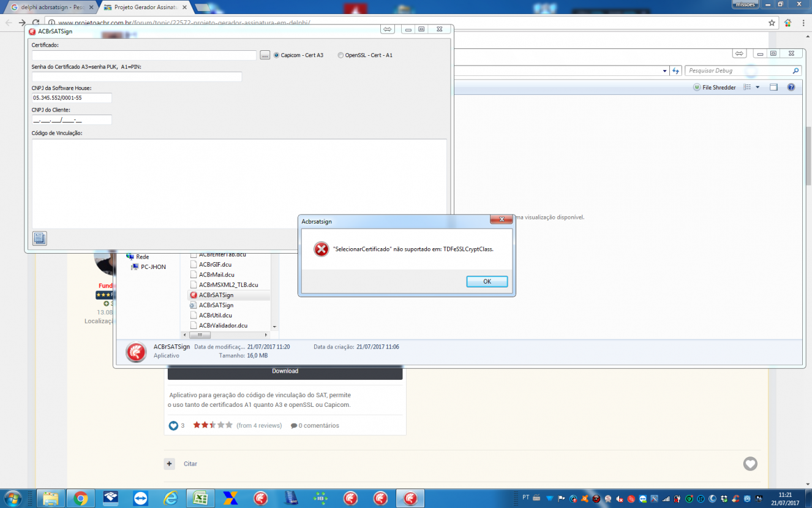Click the Explorer refresh address button

click(676, 71)
